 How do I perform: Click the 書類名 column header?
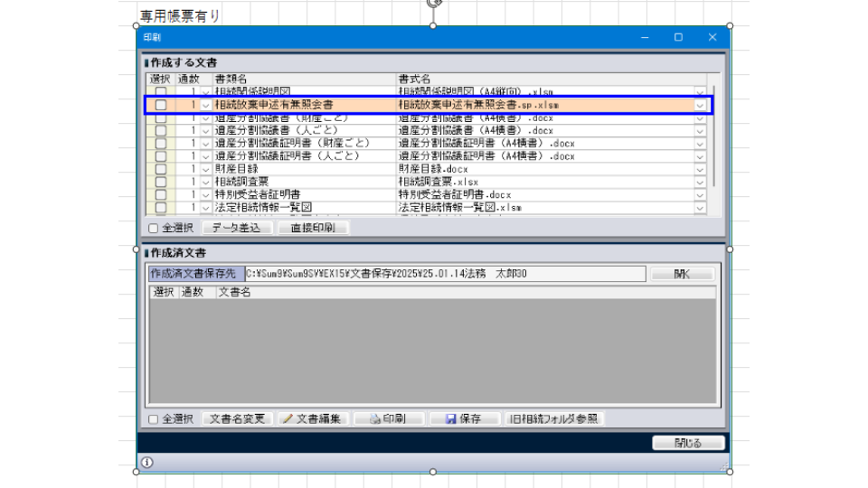(304, 80)
